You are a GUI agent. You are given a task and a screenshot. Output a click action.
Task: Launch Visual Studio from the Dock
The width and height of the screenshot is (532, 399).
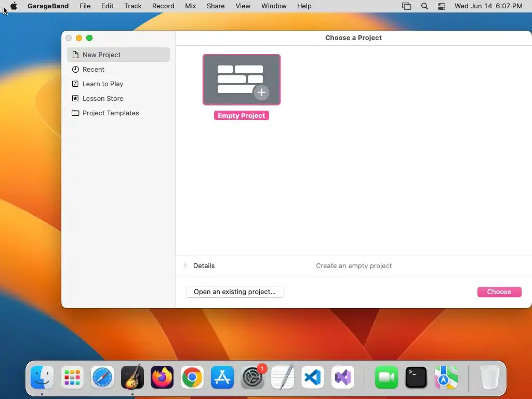click(x=343, y=377)
